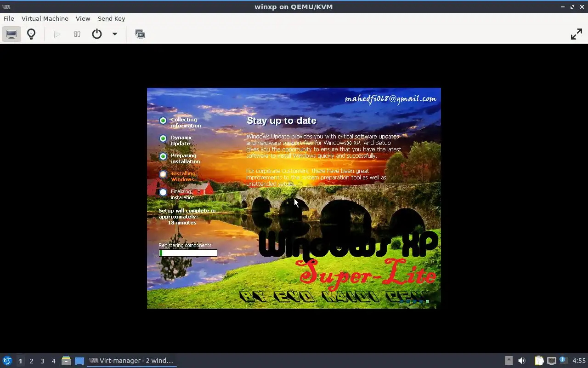Click the '18 minutes' remaining time text
Image resolution: width=588 pixels, height=368 pixels.
182,223
